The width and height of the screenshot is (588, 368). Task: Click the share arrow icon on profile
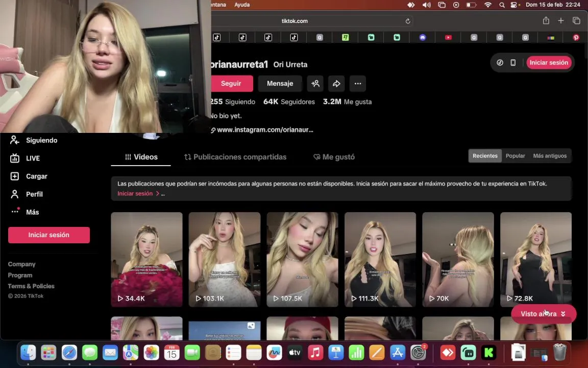coord(336,83)
